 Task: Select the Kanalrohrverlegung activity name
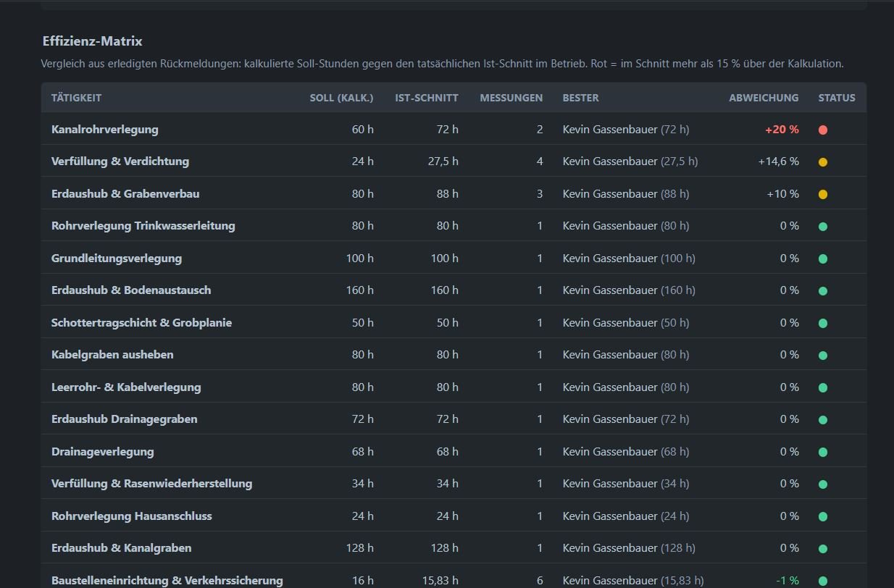[105, 130]
